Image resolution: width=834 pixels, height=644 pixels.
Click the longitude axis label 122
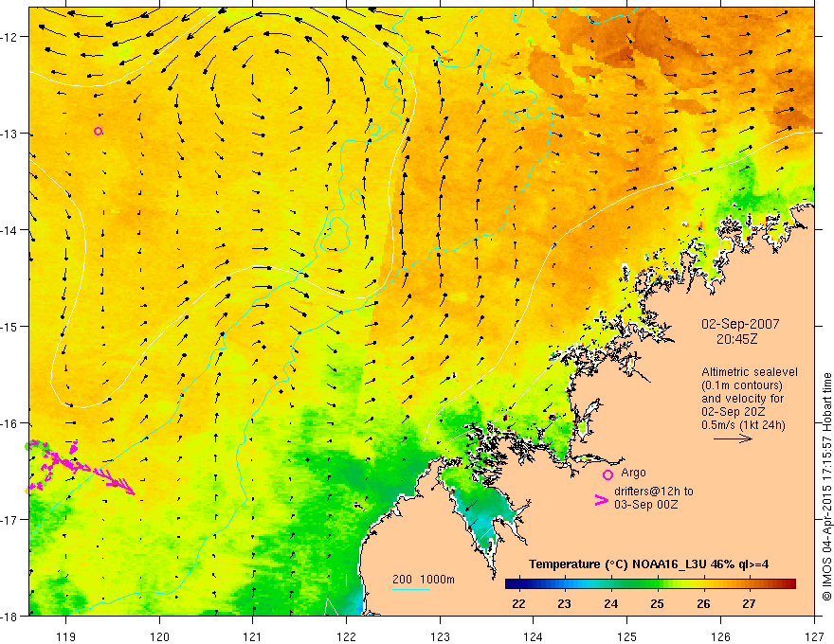click(x=346, y=636)
